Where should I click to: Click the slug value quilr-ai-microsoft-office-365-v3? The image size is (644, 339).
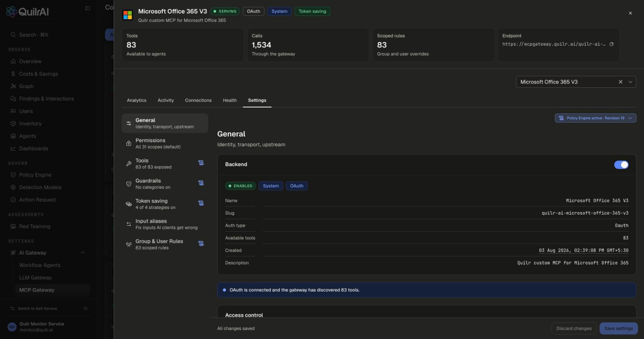[x=585, y=213]
